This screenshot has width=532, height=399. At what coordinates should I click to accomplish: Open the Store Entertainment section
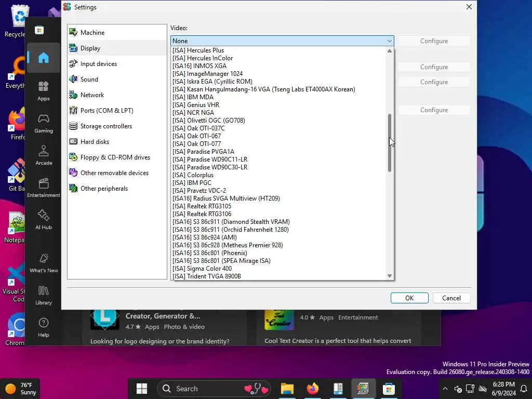[44, 188]
